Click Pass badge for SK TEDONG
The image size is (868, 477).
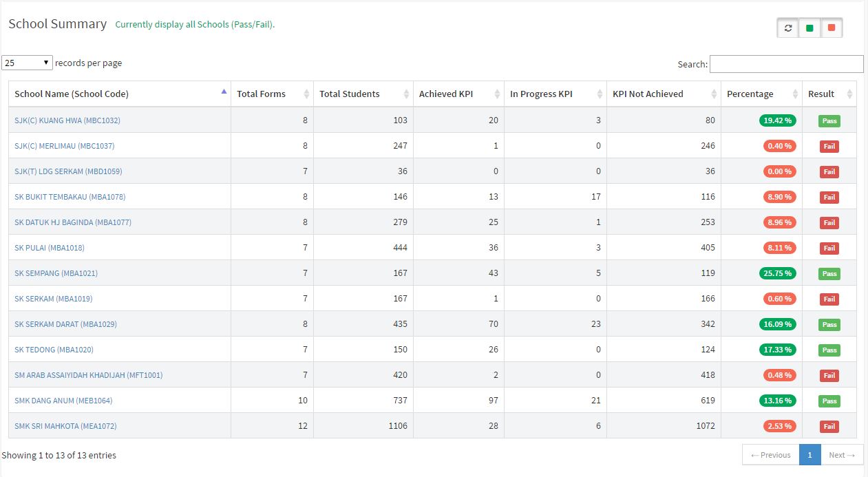coord(829,350)
